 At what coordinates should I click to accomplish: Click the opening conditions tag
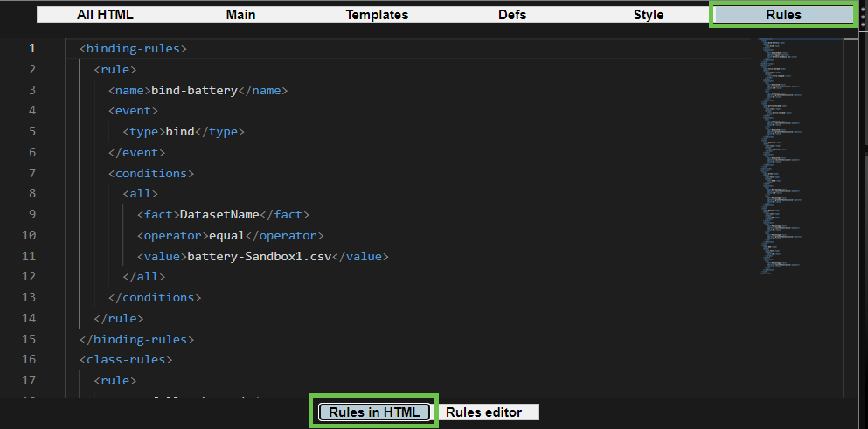151,173
